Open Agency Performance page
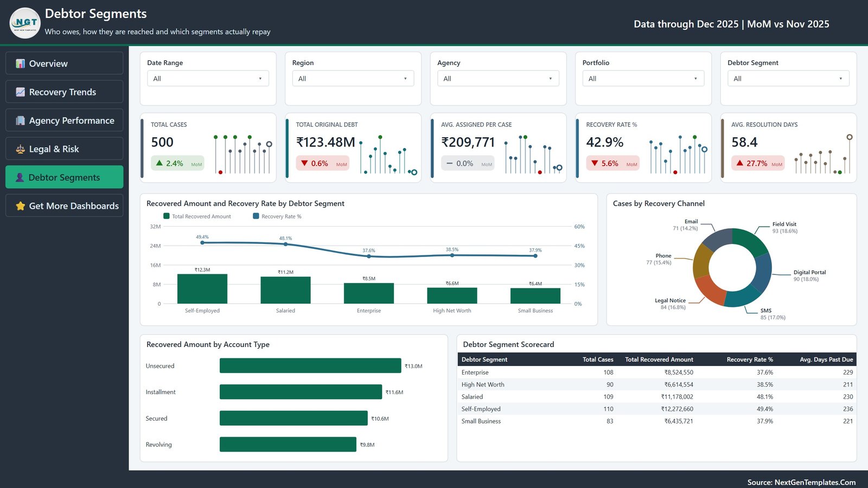The image size is (868, 488). pos(65,120)
